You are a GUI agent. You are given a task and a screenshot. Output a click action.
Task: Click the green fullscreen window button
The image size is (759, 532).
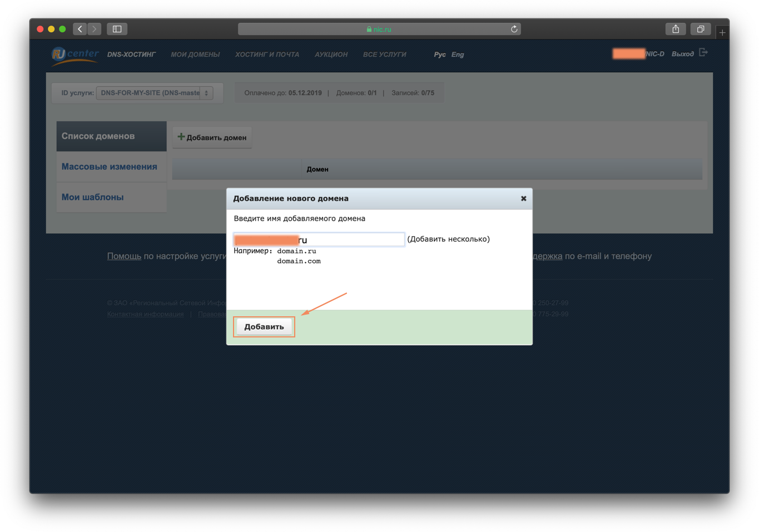point(62,29)
